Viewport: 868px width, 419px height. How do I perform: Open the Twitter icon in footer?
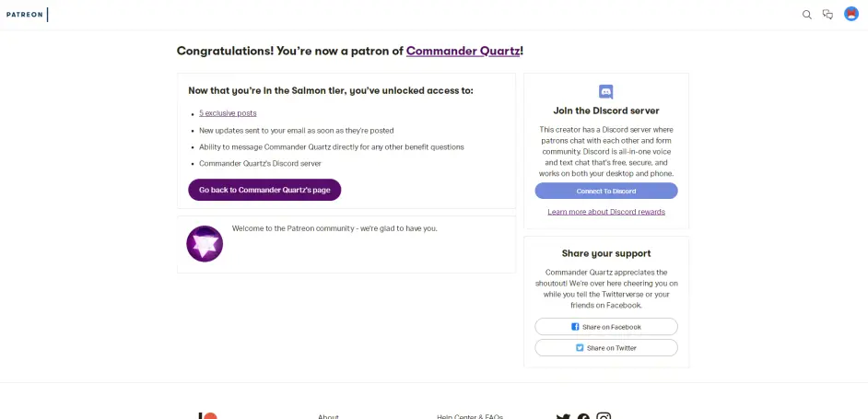pos(563,416)
